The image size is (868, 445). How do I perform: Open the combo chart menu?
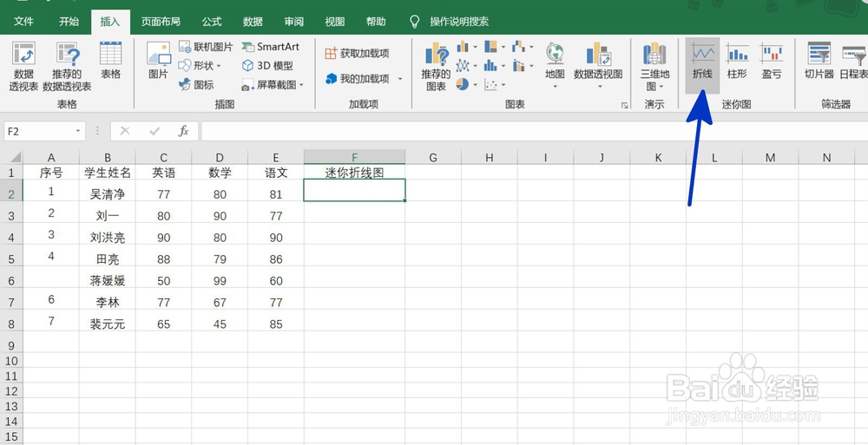click(523, 66)
